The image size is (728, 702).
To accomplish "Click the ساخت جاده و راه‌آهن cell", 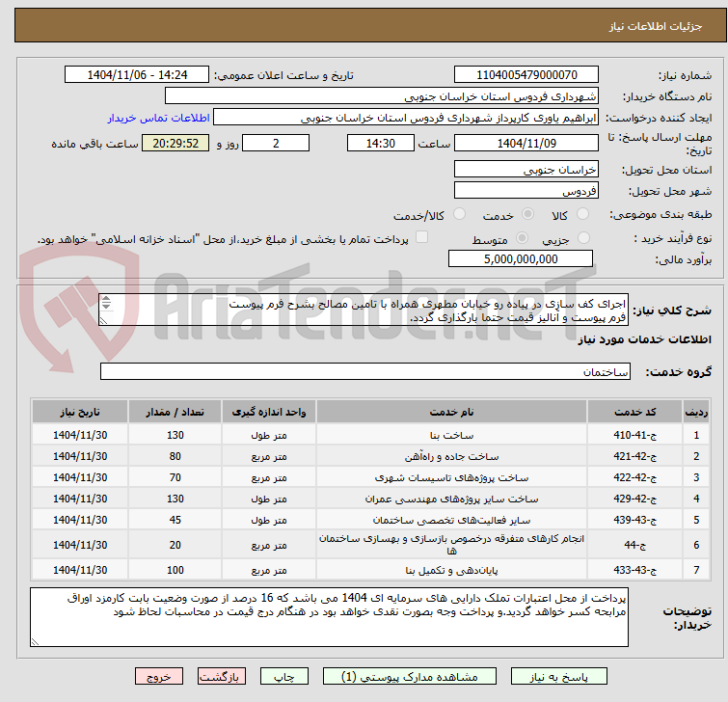I will coord(451,456).
